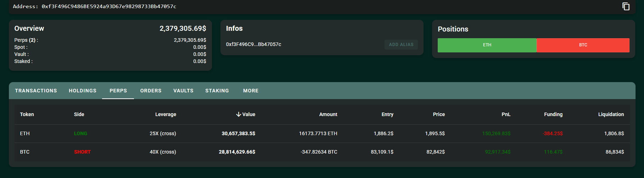Screen dimensions: 644x178
Task: View the Staking tab
Action: [x=217, y=91]
